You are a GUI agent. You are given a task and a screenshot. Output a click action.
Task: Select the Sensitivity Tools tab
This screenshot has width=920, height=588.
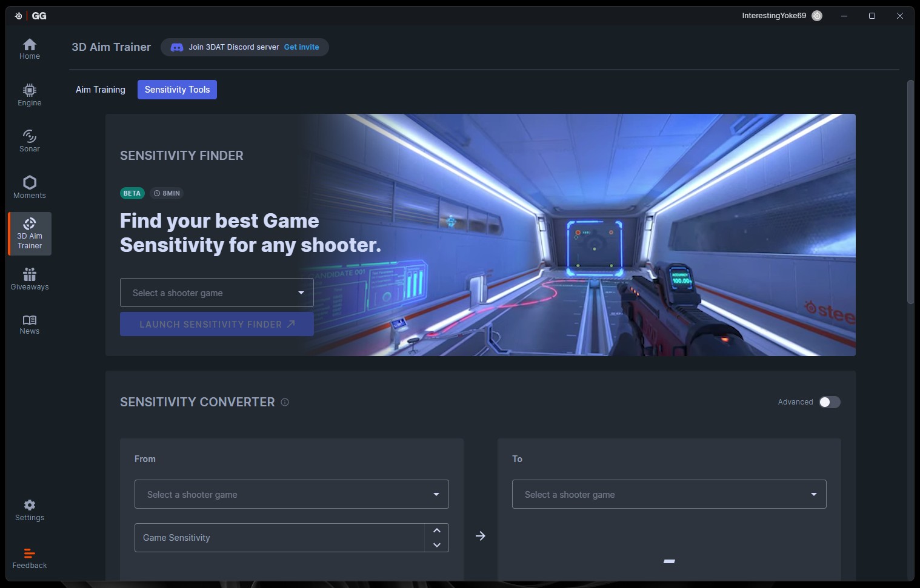pyautogui.click(x=177, y=90)
